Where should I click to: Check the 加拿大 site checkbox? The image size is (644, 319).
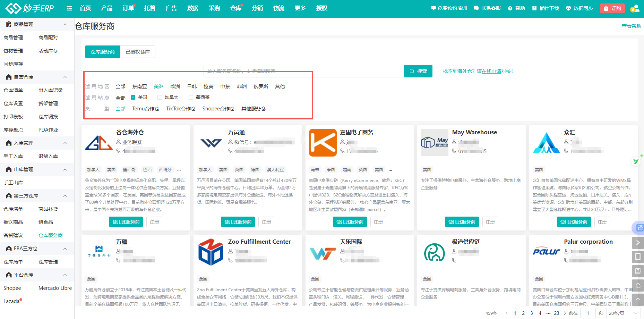coord(160,98)
